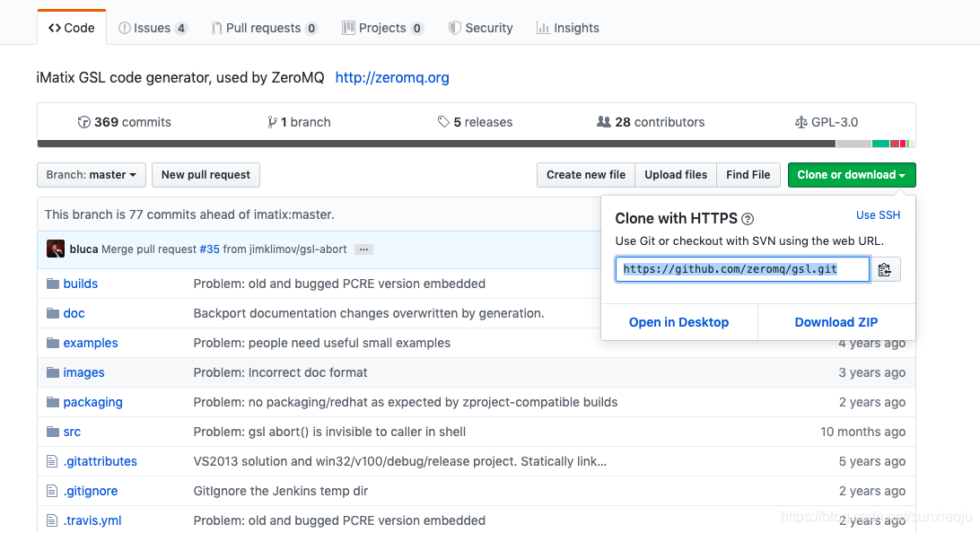Open the Code tab
The image size is (980, 533).
click(x=71, y=28)
